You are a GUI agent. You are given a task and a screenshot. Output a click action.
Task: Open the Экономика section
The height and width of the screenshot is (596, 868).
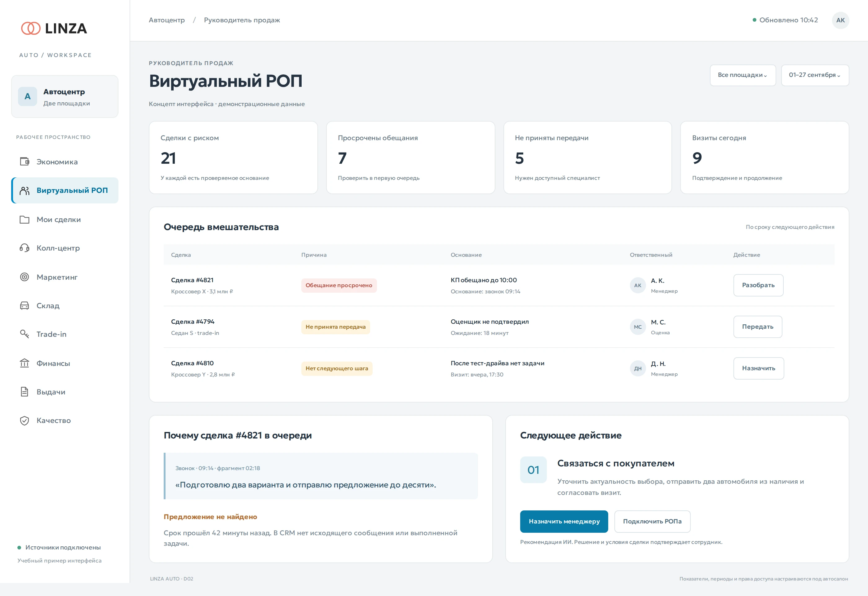click(65, 162)
